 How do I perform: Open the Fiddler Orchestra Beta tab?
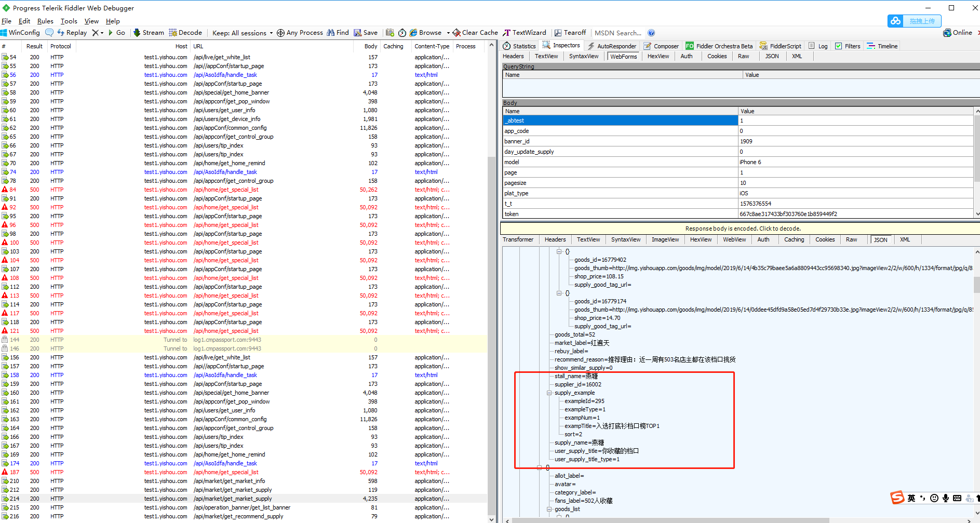[719, 46]
